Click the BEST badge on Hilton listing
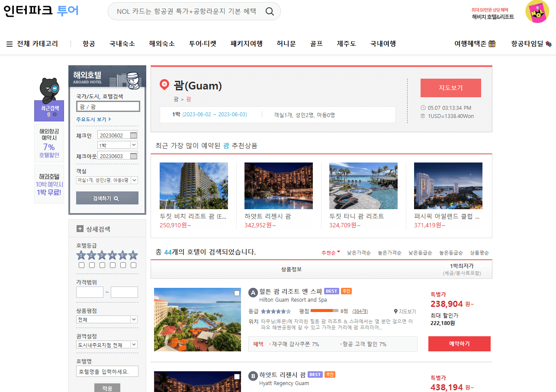556x392 pixels. pos(331,291)
